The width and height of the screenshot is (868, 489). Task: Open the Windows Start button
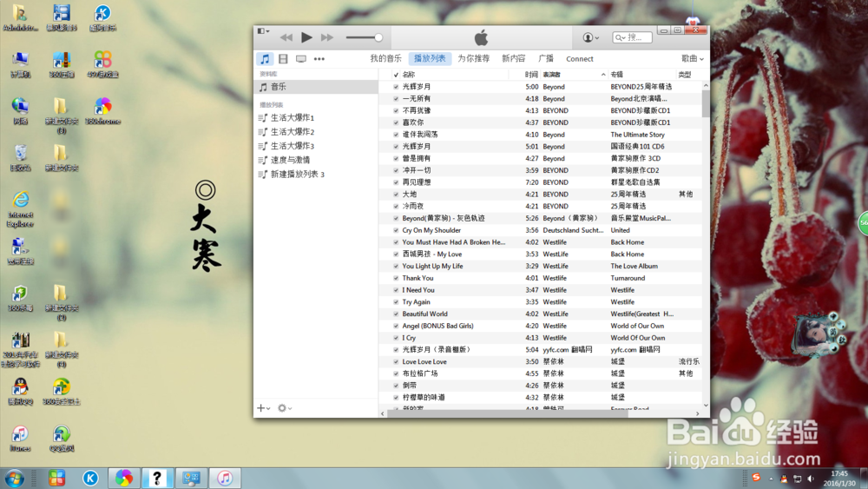coord(14,478)
